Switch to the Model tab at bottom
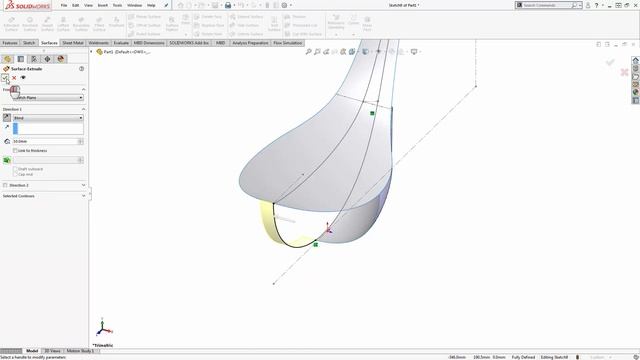The width and height of the screenshot is (640, 360). click(32, 351)
